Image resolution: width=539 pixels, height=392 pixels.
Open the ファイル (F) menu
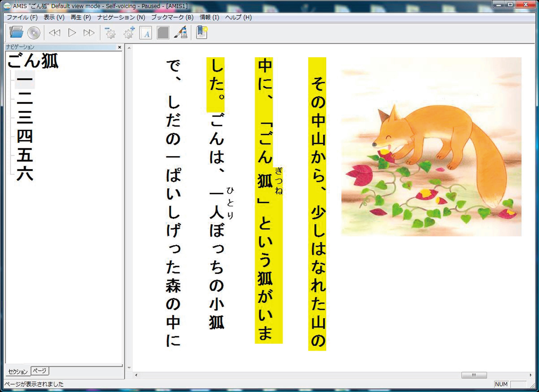click(x=22, y=17)
